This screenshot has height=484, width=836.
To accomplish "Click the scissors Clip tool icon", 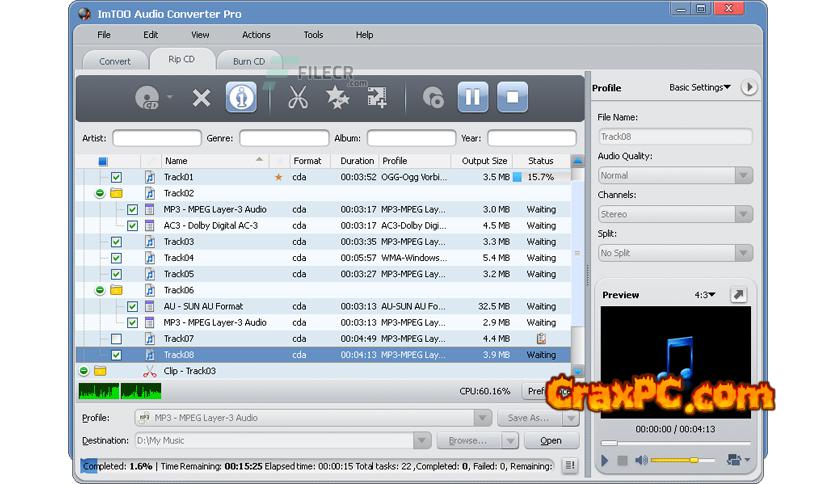I will point(297,97).
